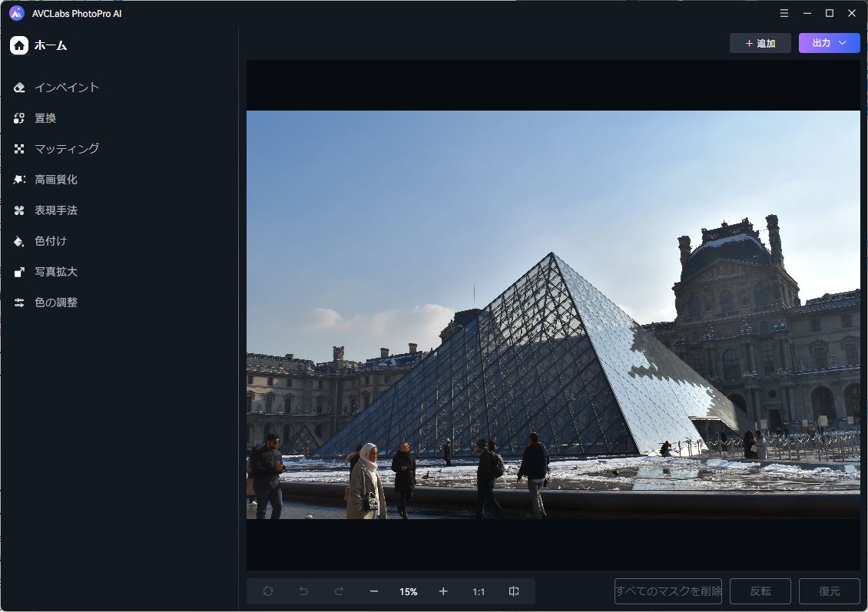Click the undo arrow icon

303,591
